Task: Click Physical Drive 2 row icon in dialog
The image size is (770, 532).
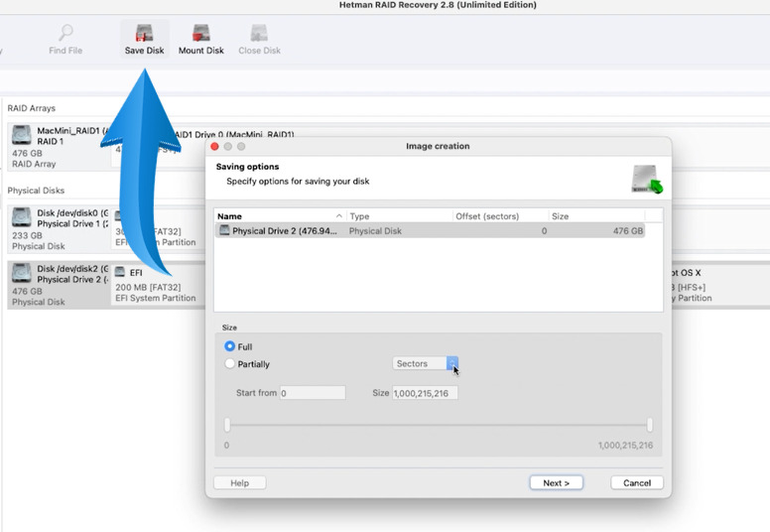Action: click(x=224, y=230)
